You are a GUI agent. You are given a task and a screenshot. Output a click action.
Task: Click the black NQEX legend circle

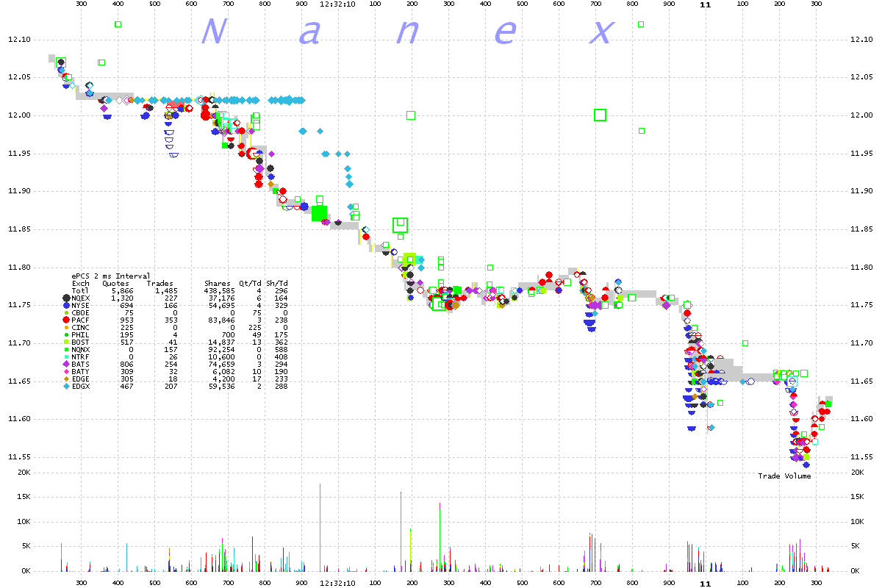67,297
